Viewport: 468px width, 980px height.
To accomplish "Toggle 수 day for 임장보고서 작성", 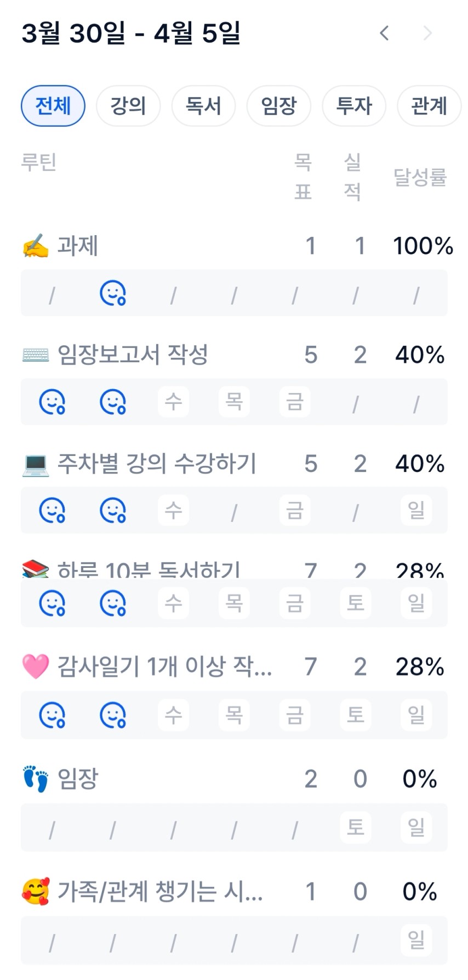I will tap(174, 402).
